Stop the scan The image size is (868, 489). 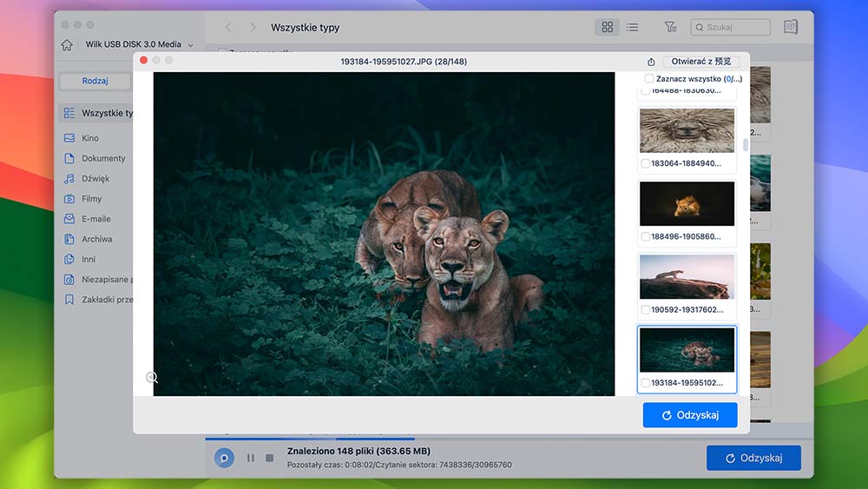(270, 458)
